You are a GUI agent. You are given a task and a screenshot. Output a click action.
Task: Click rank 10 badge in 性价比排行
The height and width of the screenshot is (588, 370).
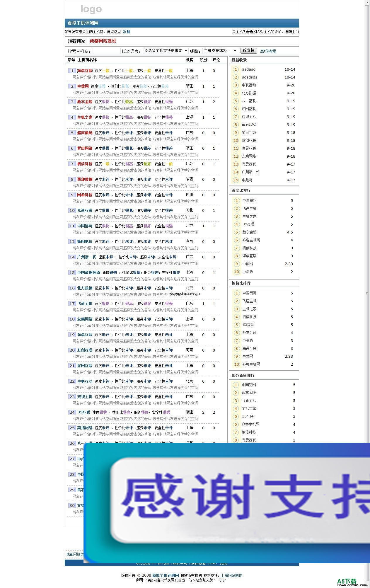pos(237,364)
